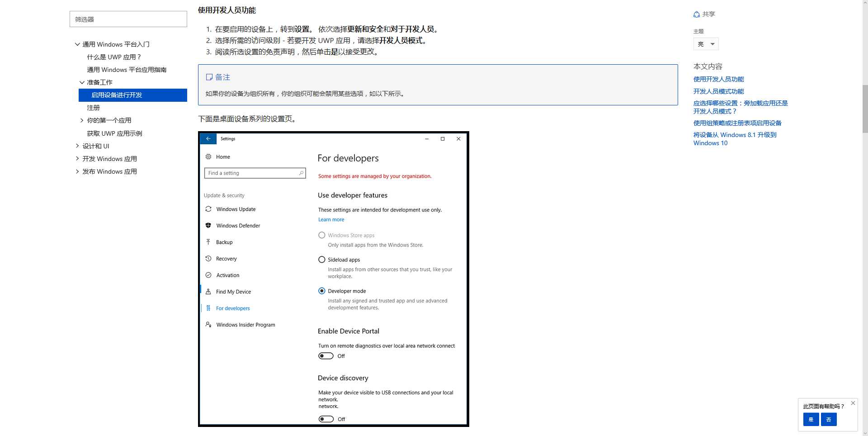The image size is (868, 436).
Task: Select Windows Defender in Settings menu
Action: pyautogui.click(x=238, y=226)
